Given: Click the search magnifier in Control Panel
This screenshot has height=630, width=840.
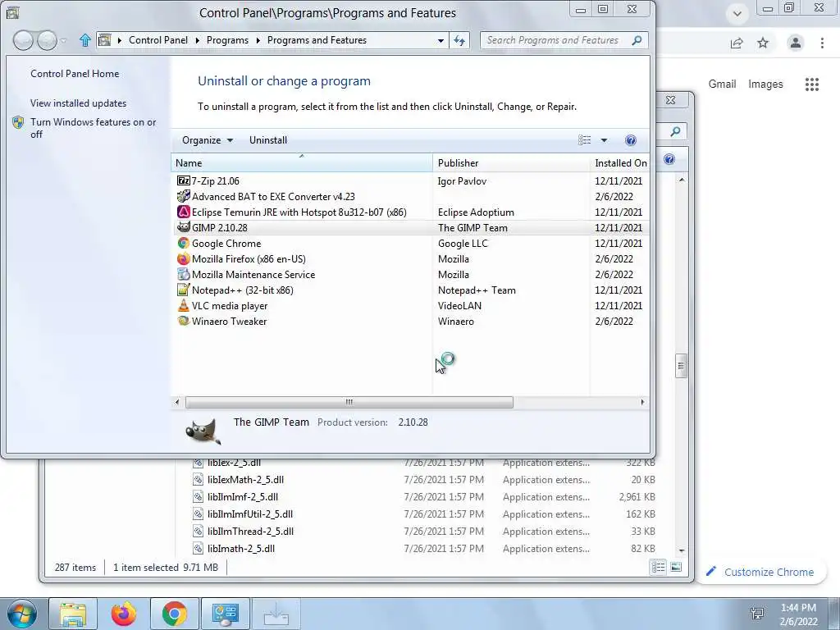Looking at the screenshot, I should (637, 40).
